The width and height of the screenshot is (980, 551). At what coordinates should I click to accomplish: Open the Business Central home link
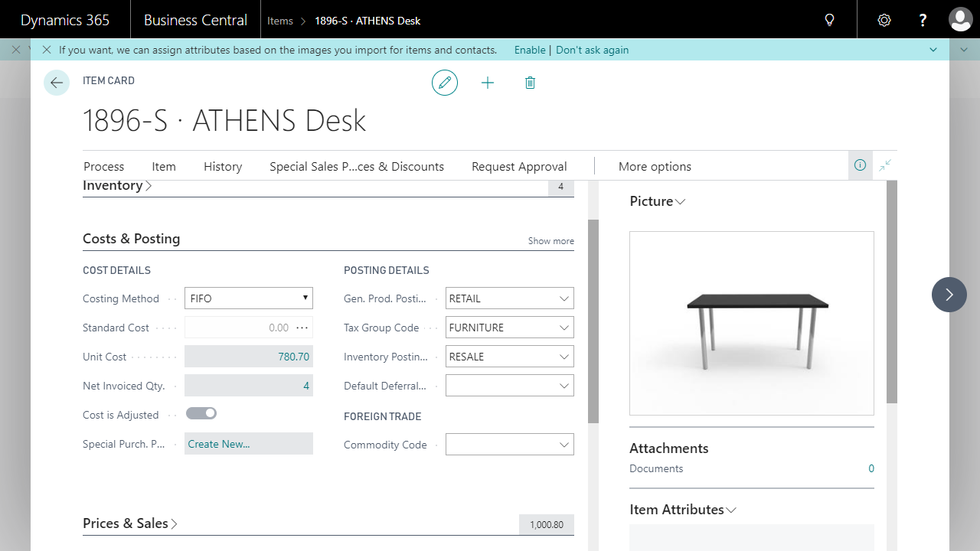pyautogui.click(x=195, y=21)
